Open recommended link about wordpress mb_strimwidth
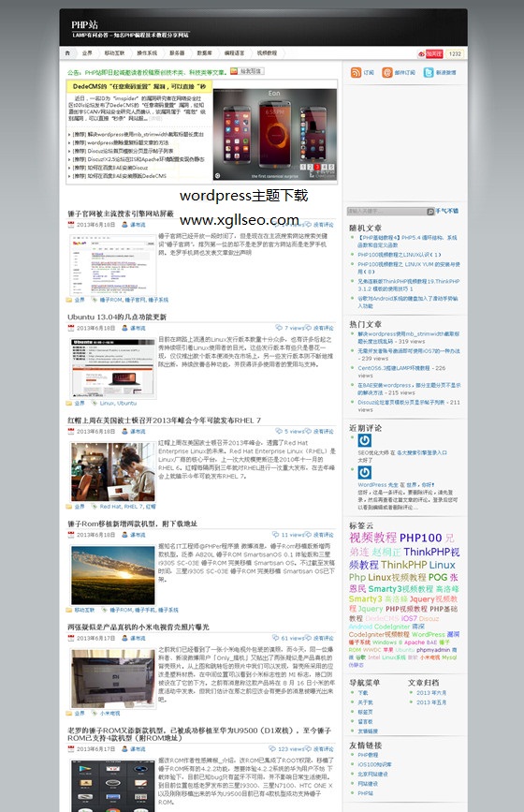The image size is (524, 812). [138, 134]
